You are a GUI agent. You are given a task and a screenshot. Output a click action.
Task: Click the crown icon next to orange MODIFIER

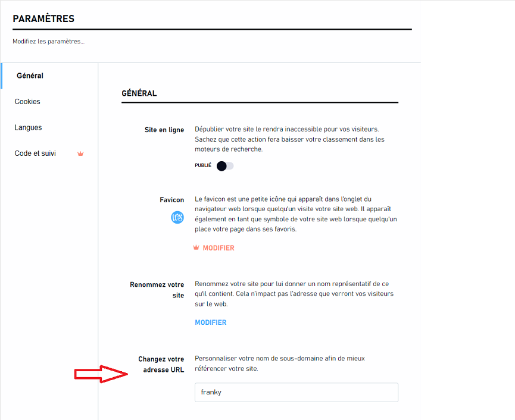click(196, 247)
